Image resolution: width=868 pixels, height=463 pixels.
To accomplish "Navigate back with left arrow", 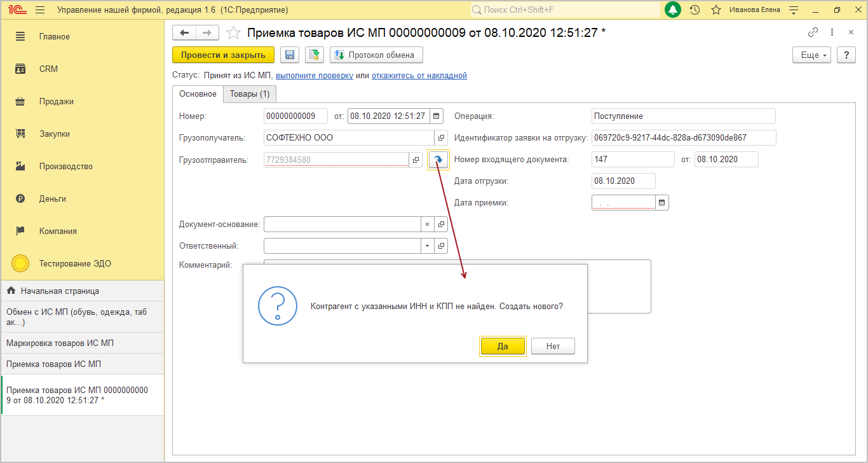I will pos(184,33).
